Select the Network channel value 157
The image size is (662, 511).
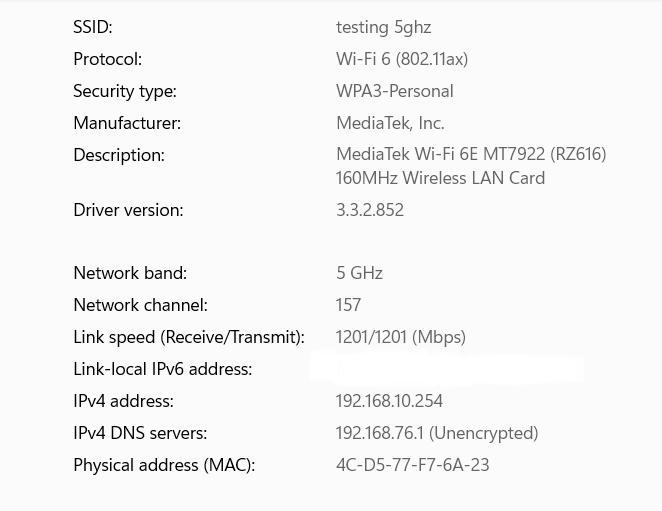(348, 305)
